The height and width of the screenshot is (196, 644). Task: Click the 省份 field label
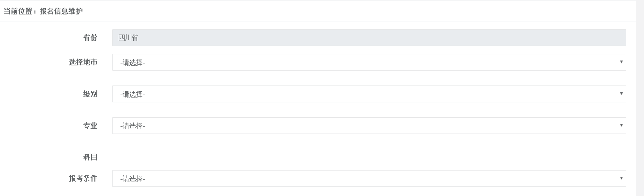pos(90,38)
